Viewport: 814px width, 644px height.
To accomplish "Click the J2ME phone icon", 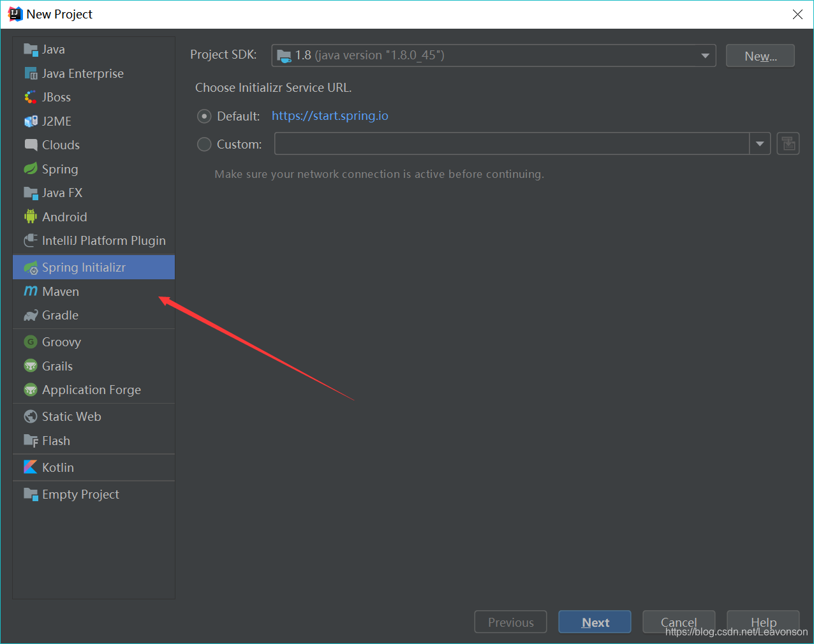I will (31, 121).
